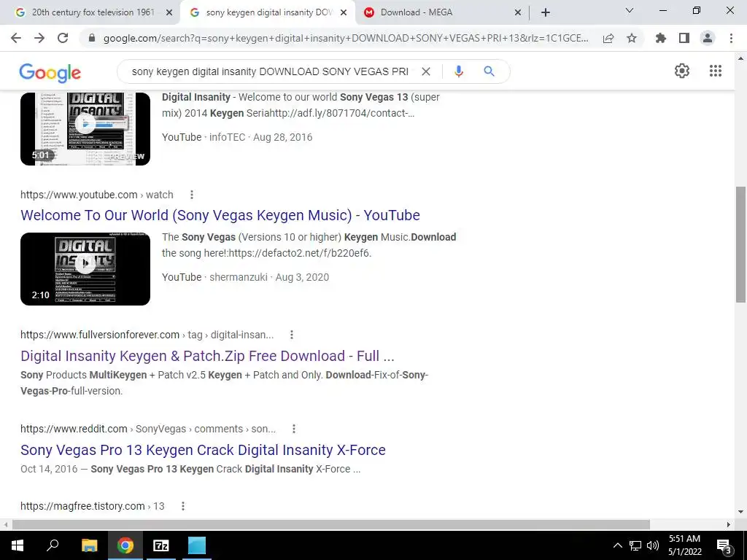Go forward one page

[x=39, y=38]
